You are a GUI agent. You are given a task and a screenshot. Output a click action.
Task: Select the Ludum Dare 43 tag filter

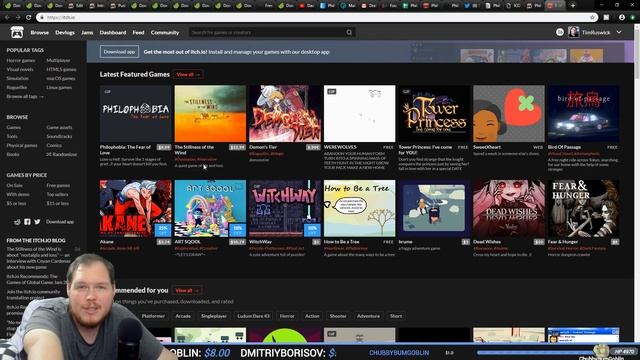[253, 316]
